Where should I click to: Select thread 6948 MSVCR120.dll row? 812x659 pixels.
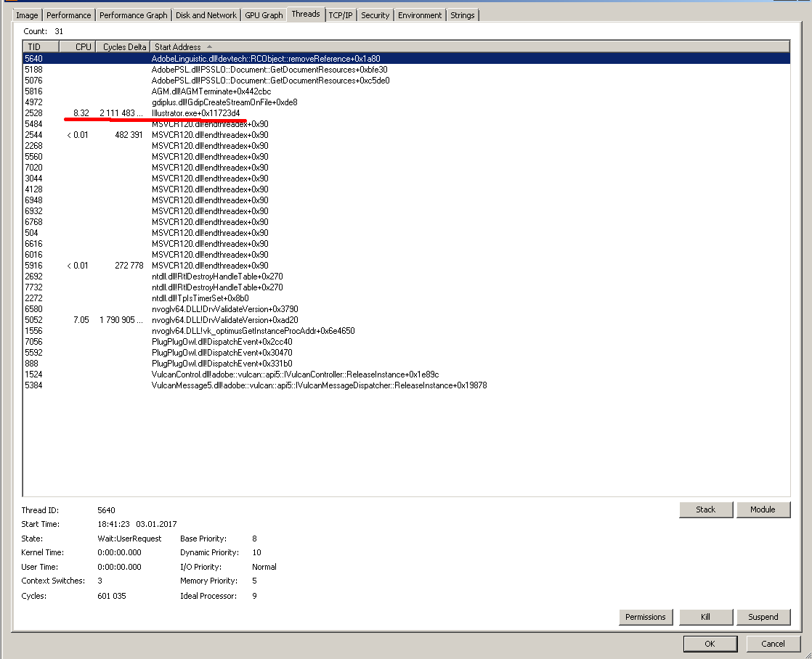[x=407, y=200]
